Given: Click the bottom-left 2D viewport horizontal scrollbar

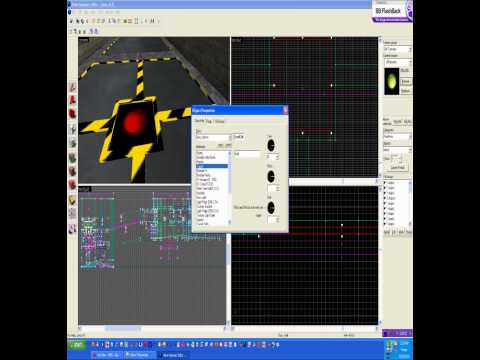Looking at the screenshot, I should click(x=152, y=329).
